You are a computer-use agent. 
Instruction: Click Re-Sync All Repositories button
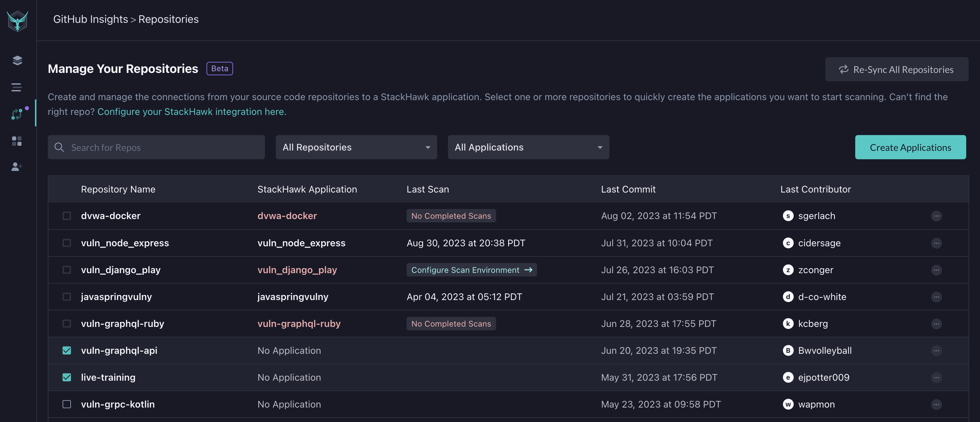point(897,69)
